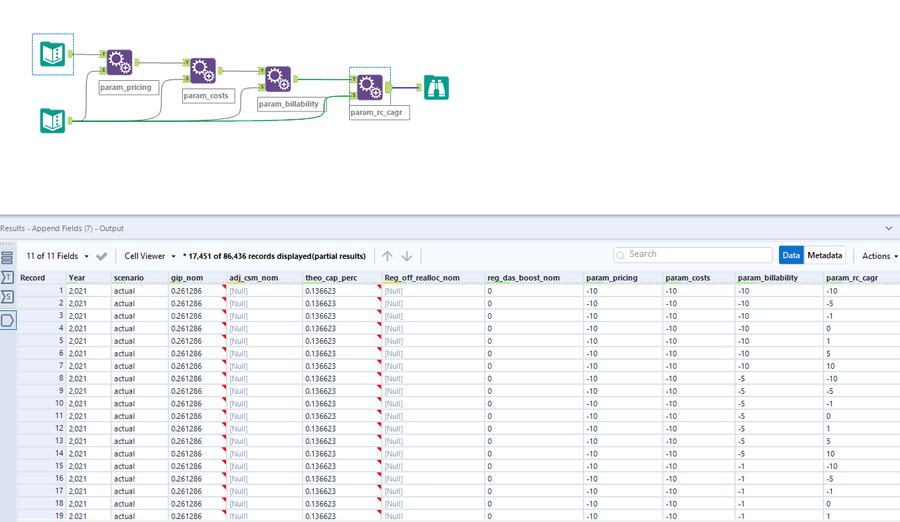Select the lower Input Data book tool
The image size is (900, 522).
pos(52,121)
